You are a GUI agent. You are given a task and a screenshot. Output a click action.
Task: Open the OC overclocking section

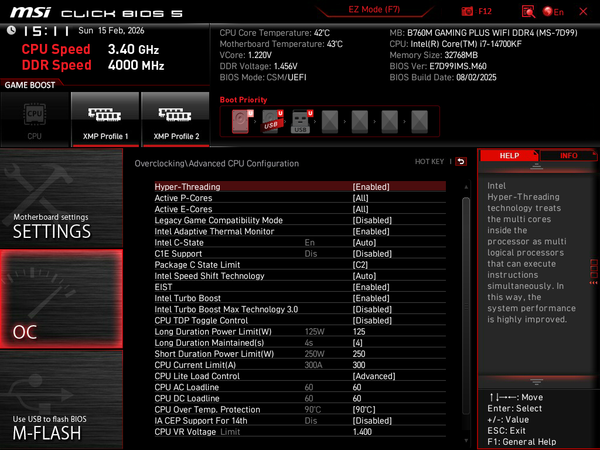coord(61,299)
